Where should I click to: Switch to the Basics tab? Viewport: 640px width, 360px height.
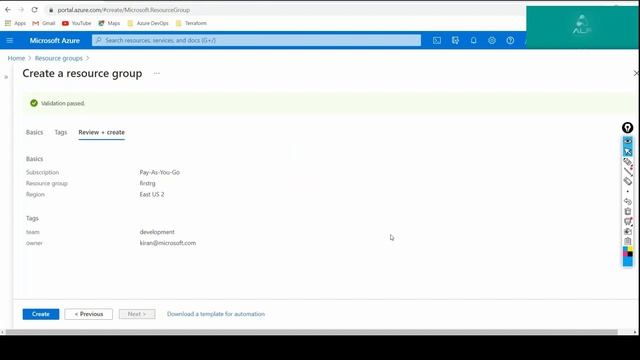tap(34, 132)
